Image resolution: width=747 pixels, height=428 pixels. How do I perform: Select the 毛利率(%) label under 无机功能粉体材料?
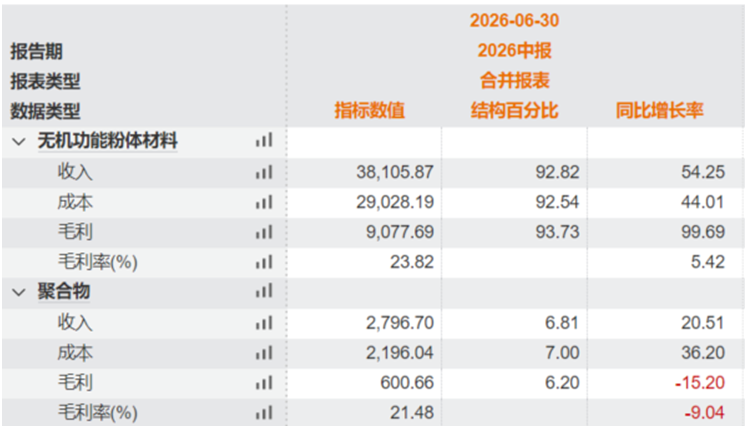tap(98, 262)
